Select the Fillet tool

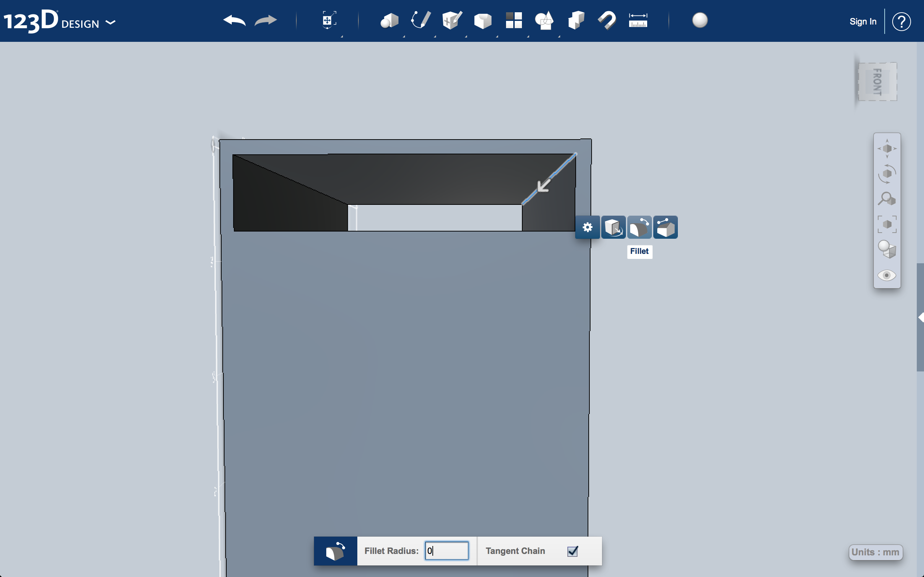[638, 227]
